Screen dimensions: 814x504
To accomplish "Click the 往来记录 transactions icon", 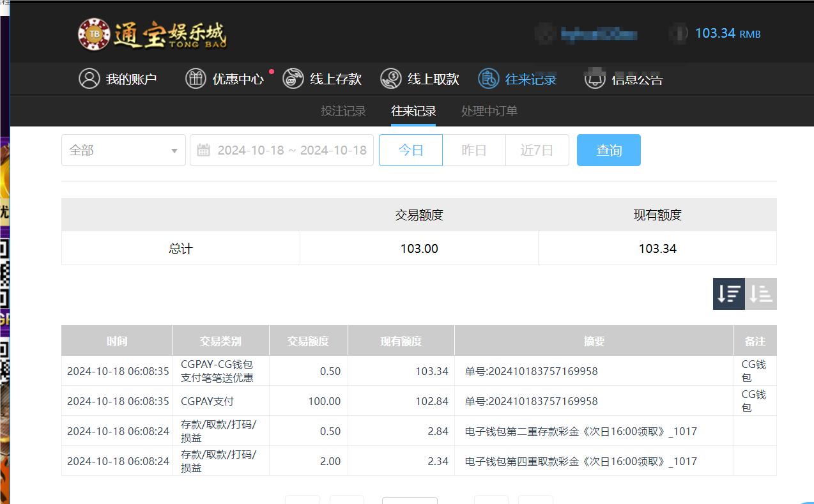I will point(489,79).
